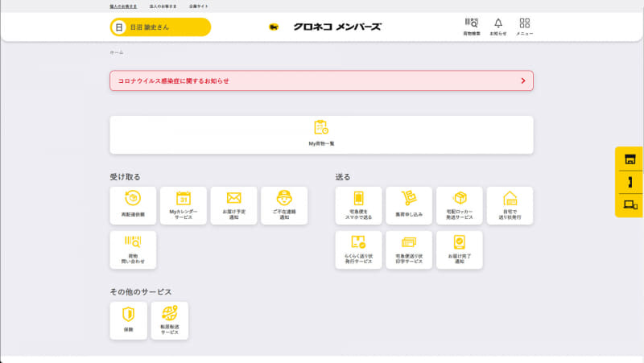Click the phone icon on right sidebar
Viewport: 644px width, 363px height.
(630, 182)
